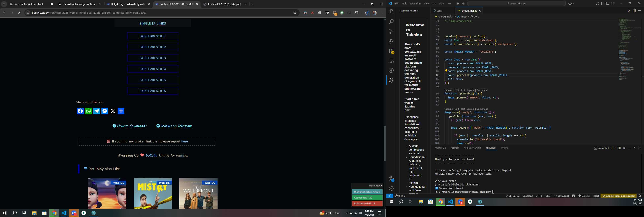Reload the bolly4u page in Chrome
Screen dimensions: 644x217
[x=19, y=13]
